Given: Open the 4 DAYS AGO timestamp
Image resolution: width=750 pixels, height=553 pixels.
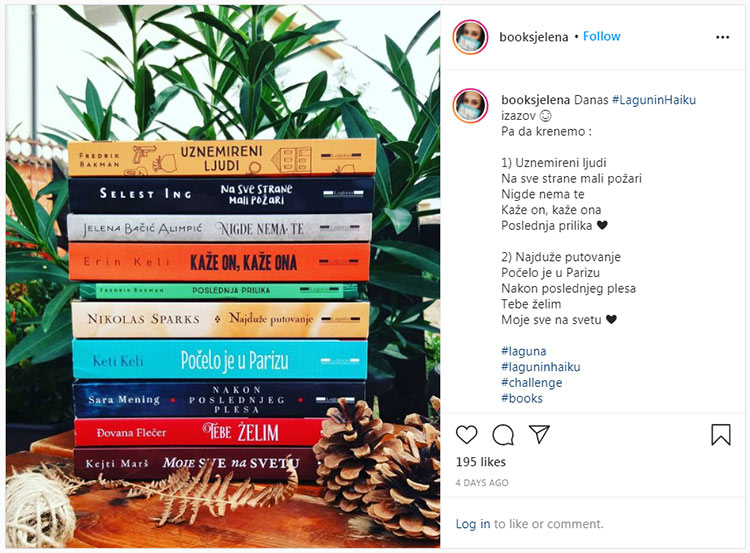Looking at the screenshot, I should 482,483.
